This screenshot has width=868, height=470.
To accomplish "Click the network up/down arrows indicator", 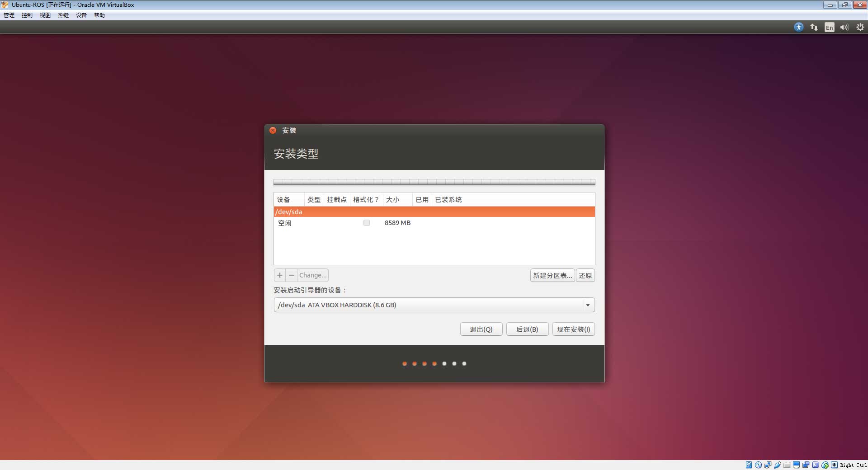I will pyautogui.click(x=814, y=27).
